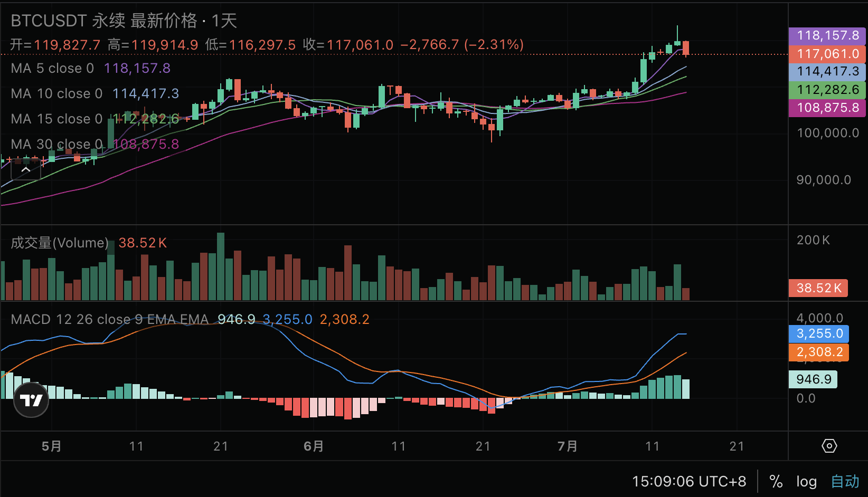Collapse the indicator legend with chevron button
The height and width of the screenshot is (497, 868).
click(26, 170)
